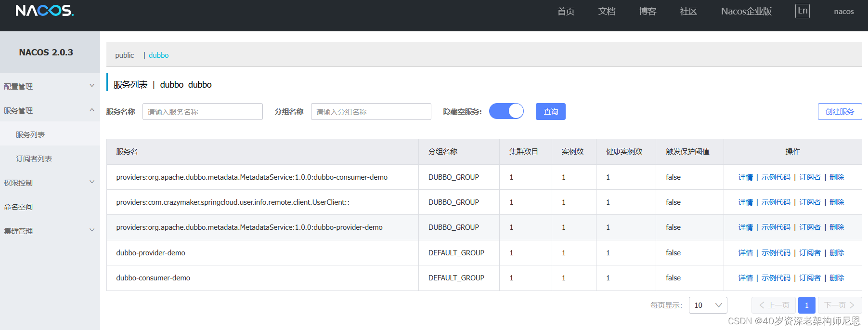Open the page size dropdown showing 10

[x=708, y=305]
